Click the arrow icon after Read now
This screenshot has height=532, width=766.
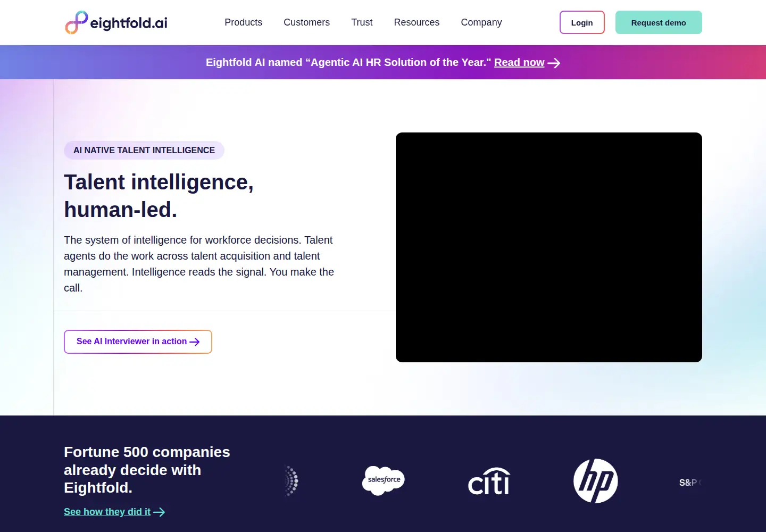point(554,63)
